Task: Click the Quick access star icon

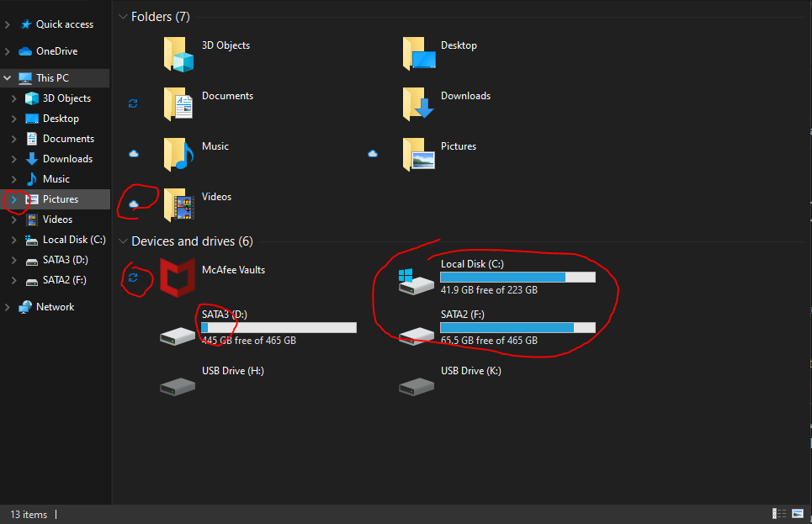Action: 26,24
